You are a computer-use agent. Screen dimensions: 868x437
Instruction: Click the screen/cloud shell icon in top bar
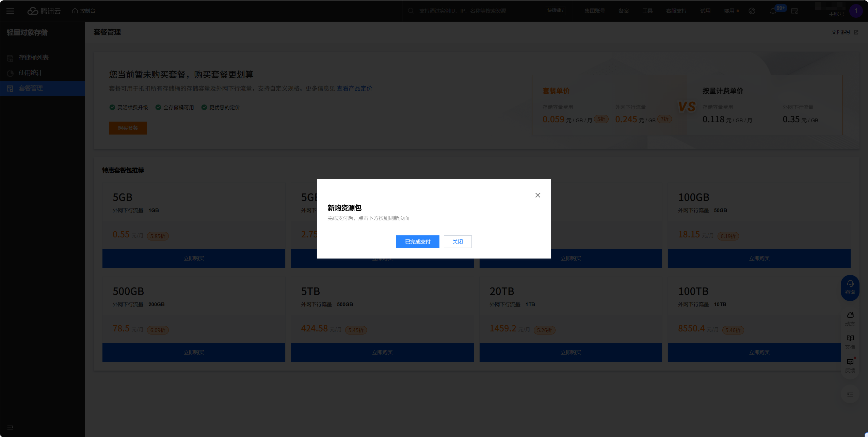pos(794,11)
